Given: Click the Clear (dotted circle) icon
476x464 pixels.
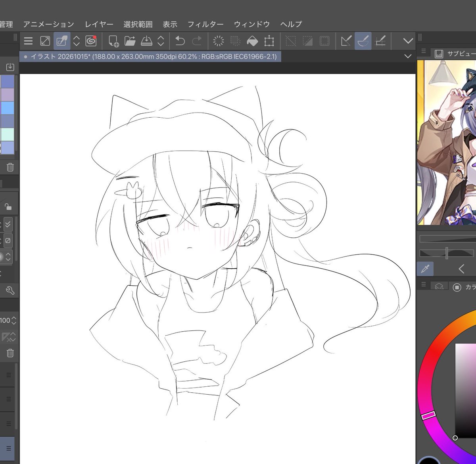Looking at the screenshot, I should [219, 41].
